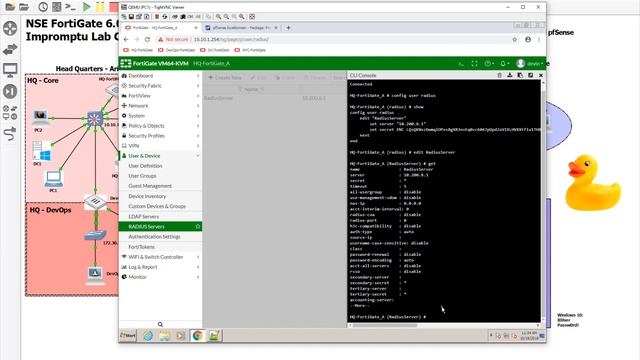This screenshot has width=640, height=360.
Task: Expand the Dashboard menu
Action: [160, 76]
